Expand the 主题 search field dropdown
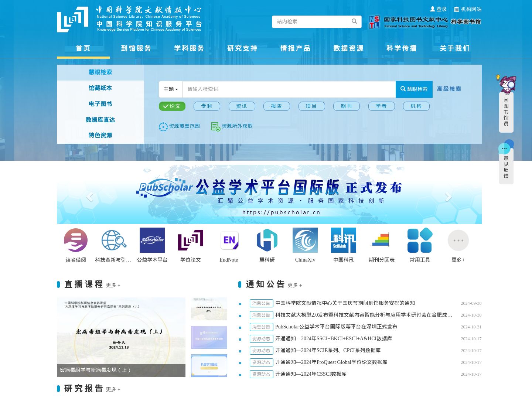Screen dimensions: 532x399 pos(171,89)
